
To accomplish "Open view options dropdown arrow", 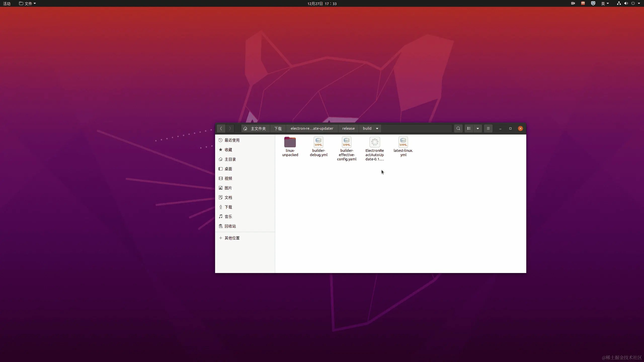I will point(478,128).
